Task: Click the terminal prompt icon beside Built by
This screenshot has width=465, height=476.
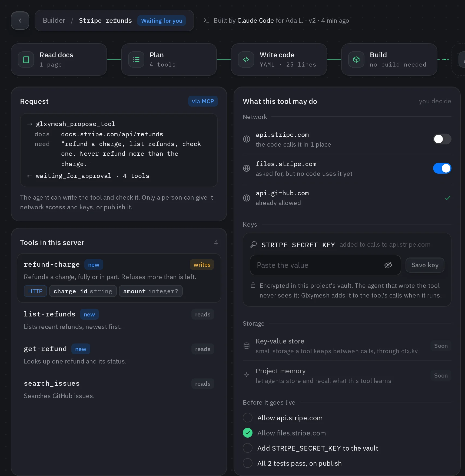Action: 206,21
